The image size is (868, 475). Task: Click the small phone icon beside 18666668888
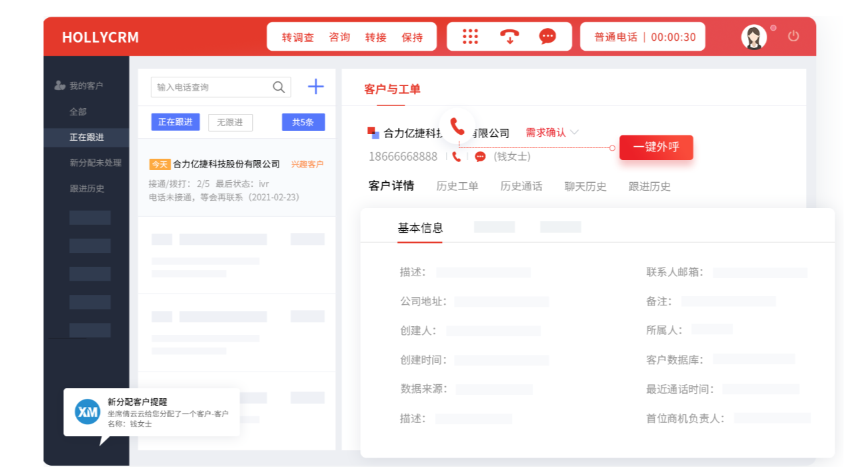click(457, 157)
